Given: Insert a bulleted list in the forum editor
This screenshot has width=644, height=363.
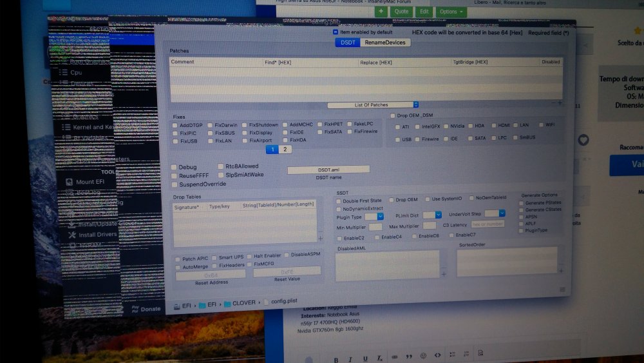Looking at the screenshot, I should [452, 355].
